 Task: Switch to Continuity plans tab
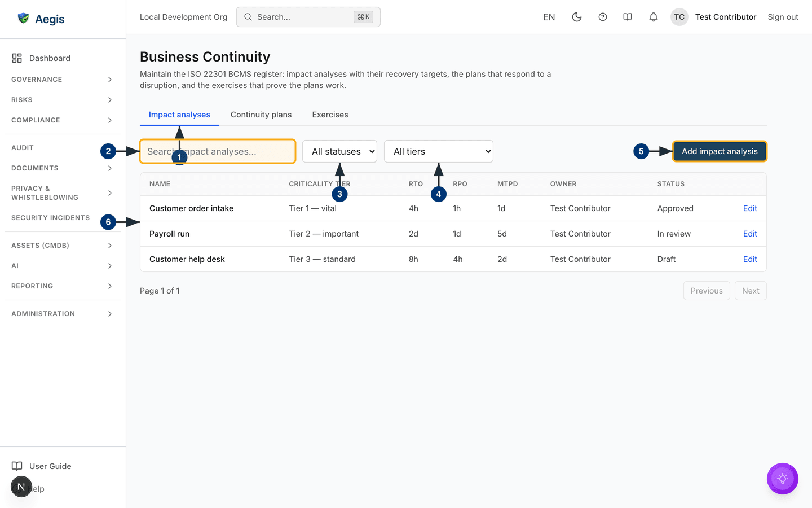click(x=261, y=115)
